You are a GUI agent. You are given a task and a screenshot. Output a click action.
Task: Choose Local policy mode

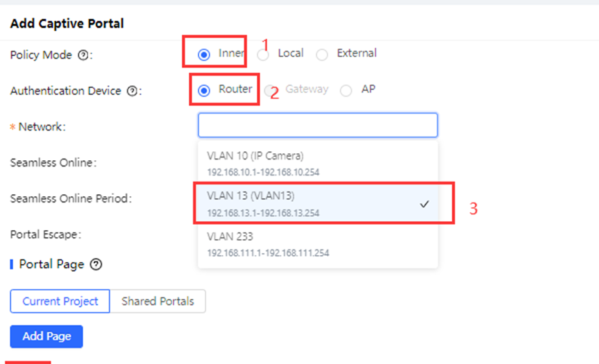tap(264, 54)
